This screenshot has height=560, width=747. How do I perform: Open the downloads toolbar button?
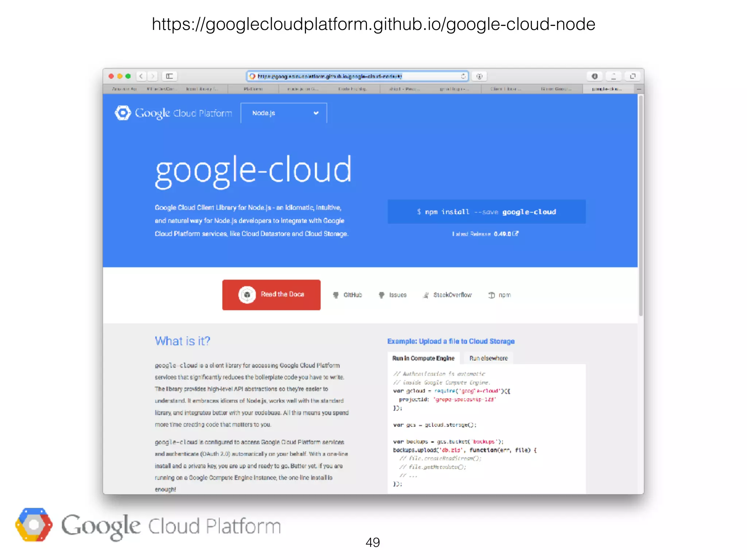click(595, 76)
